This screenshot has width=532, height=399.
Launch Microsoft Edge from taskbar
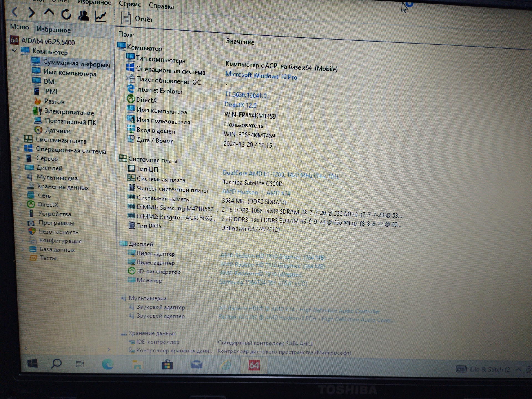pyautogui.click(x=108, y=364)
